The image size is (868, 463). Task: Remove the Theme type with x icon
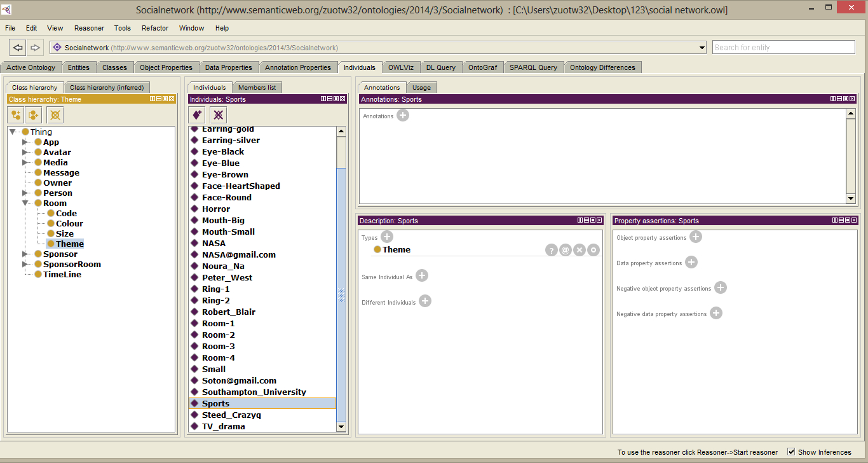coord(580,250)
